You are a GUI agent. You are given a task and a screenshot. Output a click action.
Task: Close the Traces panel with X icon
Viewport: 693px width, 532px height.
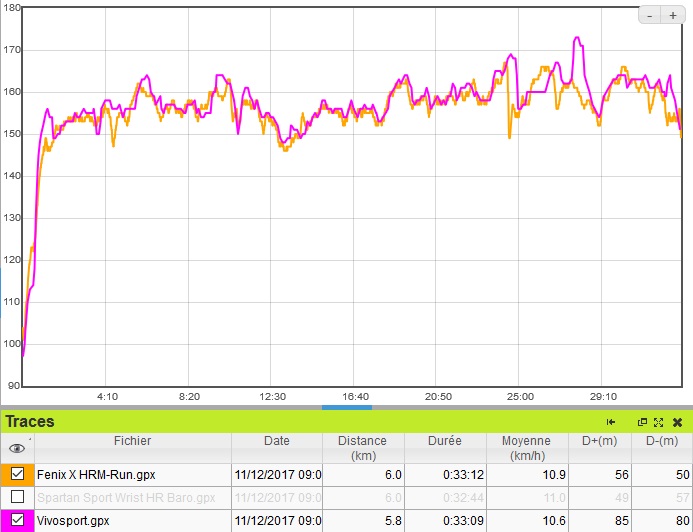[677, 423]
